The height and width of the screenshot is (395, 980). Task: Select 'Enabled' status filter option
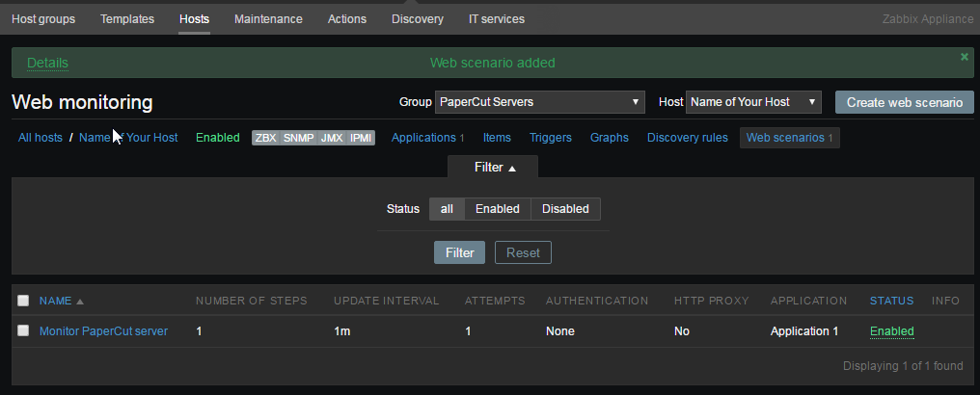coord(498,209)
